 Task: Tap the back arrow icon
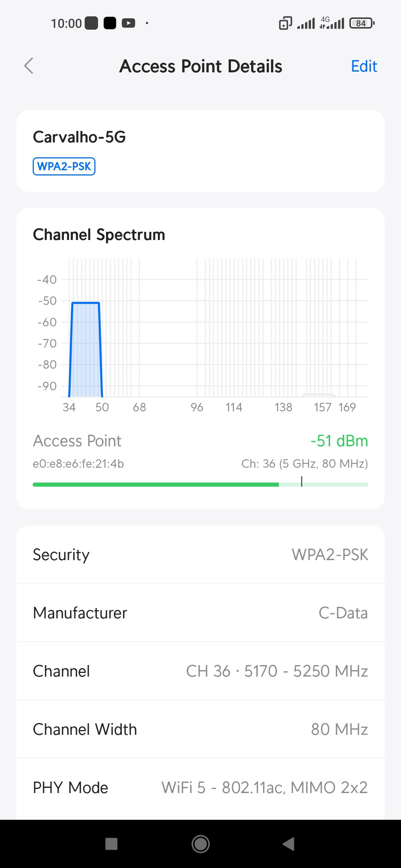(29, 66)
